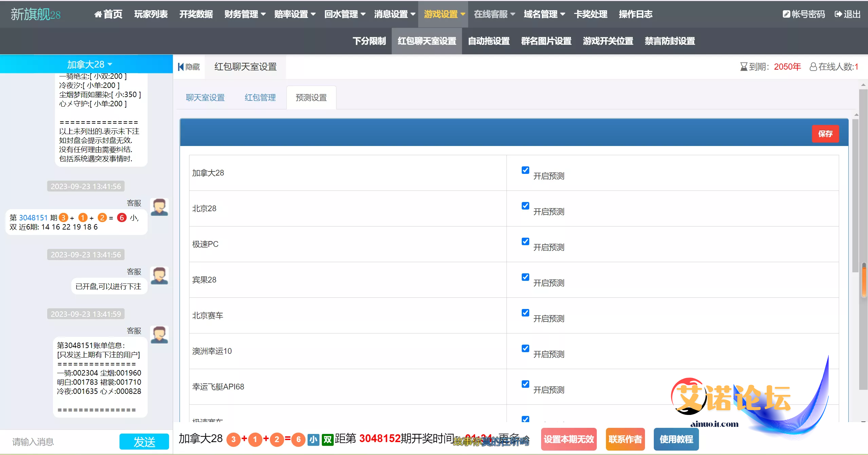Click the first 客服 avatar in chat
Image resolution: width=868 pixels, height=455 pixels.
tap(159, 207)
